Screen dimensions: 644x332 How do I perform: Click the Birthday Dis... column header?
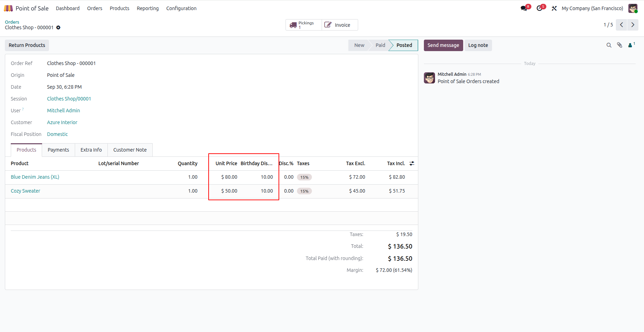pyautogui.click(x=257, y=163)
